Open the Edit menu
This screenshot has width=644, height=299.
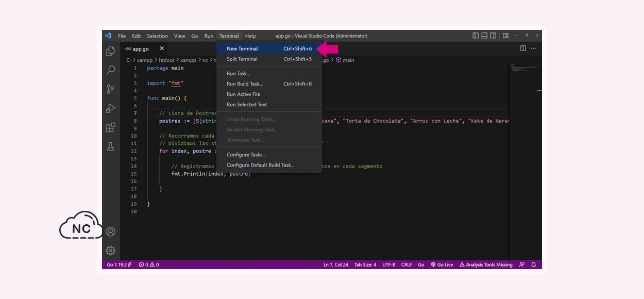[137, 36]
